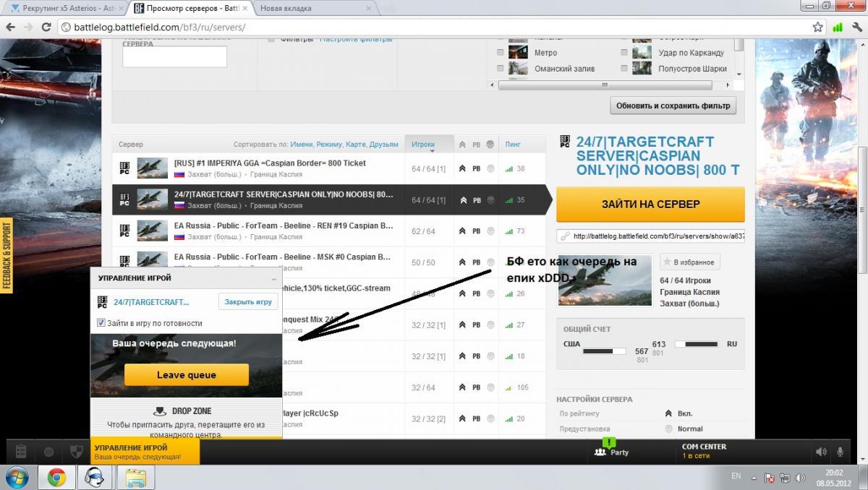Click the FEEDBACK & SUPPORT side tab
The height and width of the screenshot is (490, 868).
click(8, 255)
